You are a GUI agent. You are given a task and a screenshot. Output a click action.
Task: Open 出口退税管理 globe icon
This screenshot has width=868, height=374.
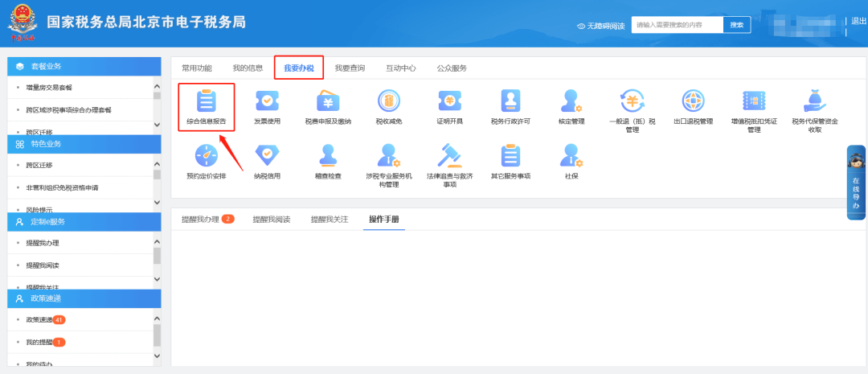(693, 101)
